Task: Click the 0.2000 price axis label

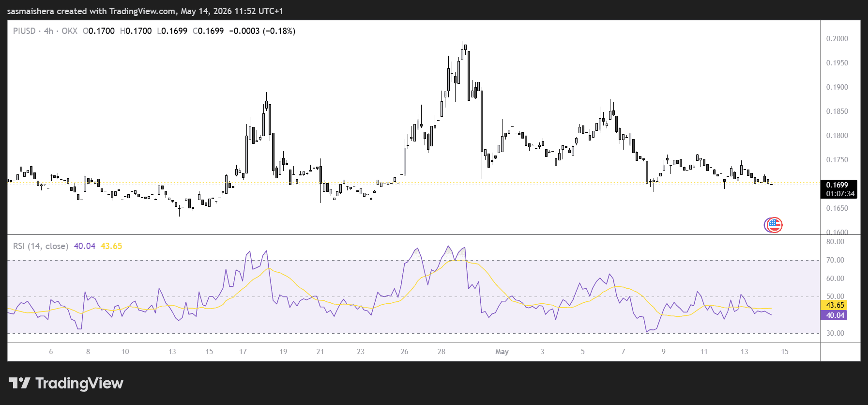Action: pyautogui.click(x=837, y=39)
